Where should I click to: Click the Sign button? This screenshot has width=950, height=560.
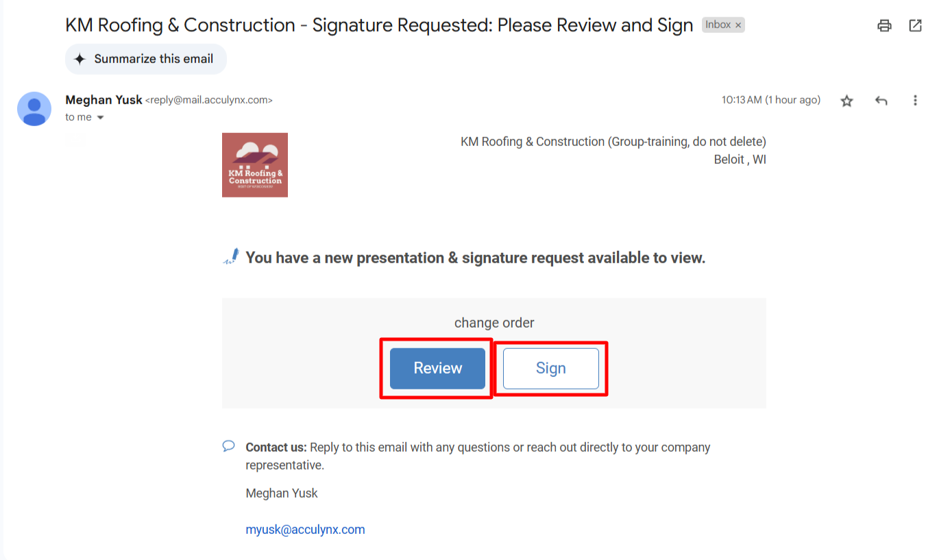pos(551,368)
